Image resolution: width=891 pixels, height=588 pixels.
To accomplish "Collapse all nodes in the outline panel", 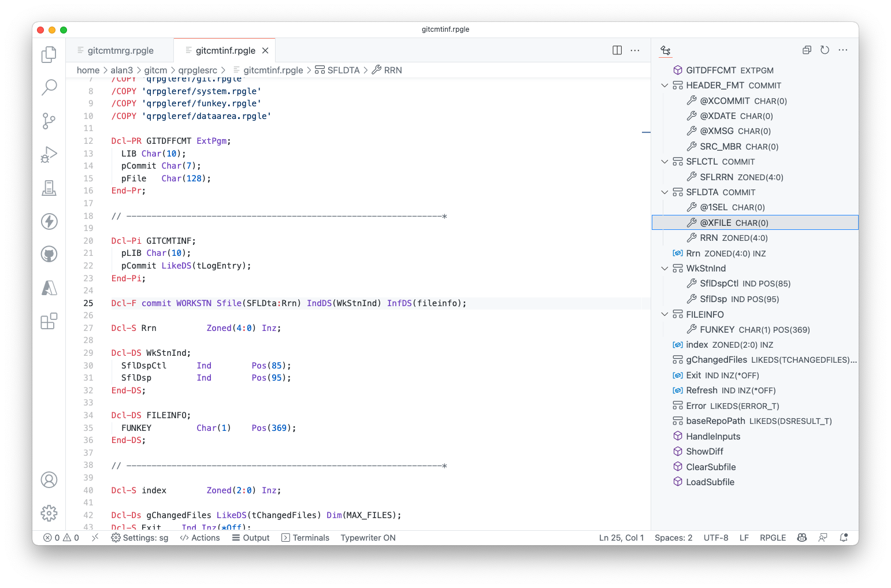I will (807, 50).
